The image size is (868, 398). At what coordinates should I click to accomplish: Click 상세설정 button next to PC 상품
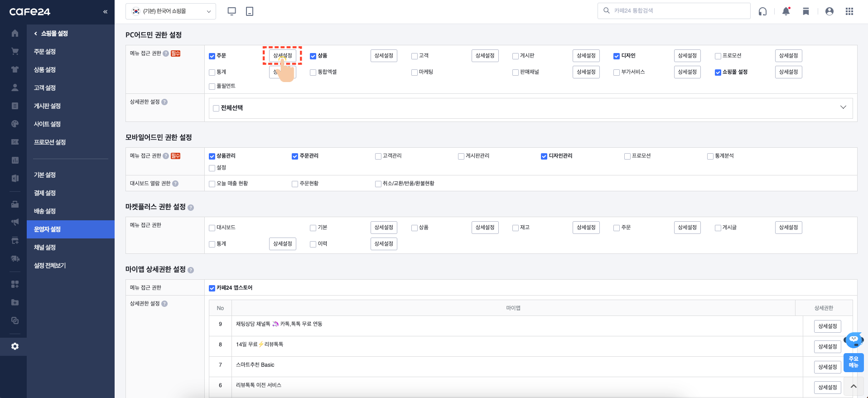coord(384,56)
